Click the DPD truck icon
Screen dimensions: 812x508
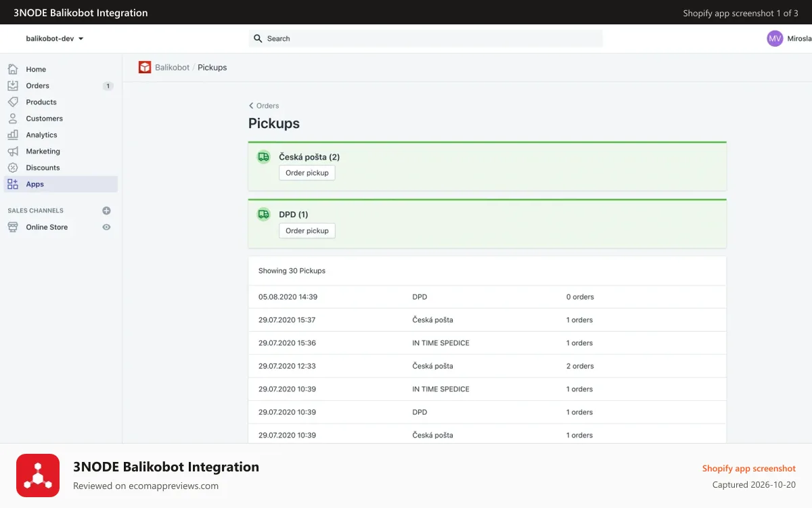click(264, 214)
